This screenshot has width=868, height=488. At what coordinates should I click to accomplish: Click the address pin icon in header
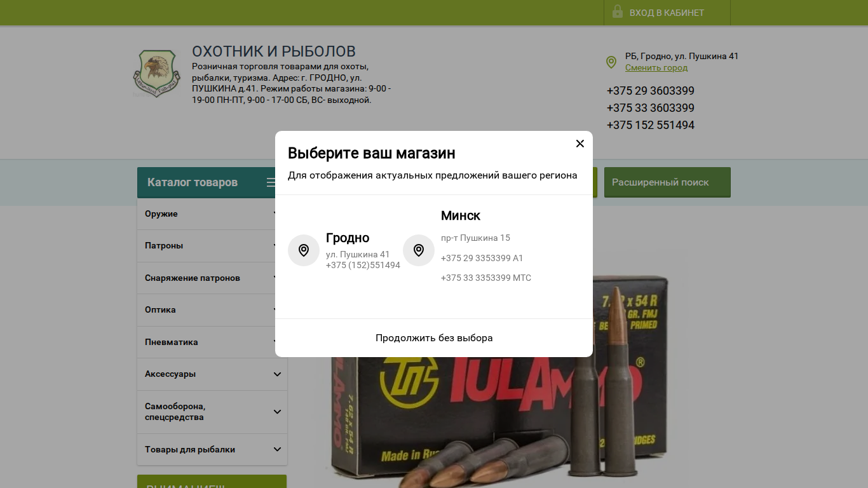pyautogui.click(x=611, y=62)
